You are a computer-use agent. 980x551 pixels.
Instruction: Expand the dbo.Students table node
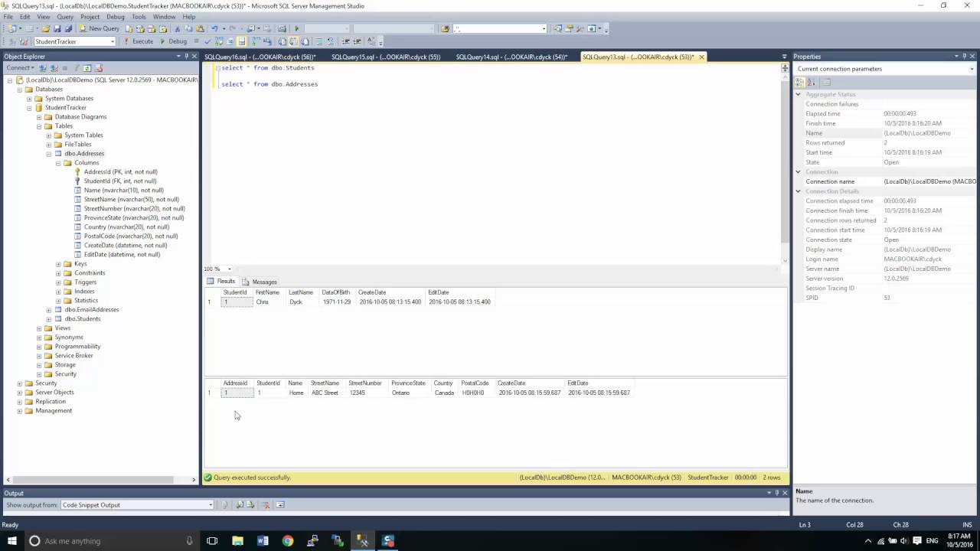(49, 319)
